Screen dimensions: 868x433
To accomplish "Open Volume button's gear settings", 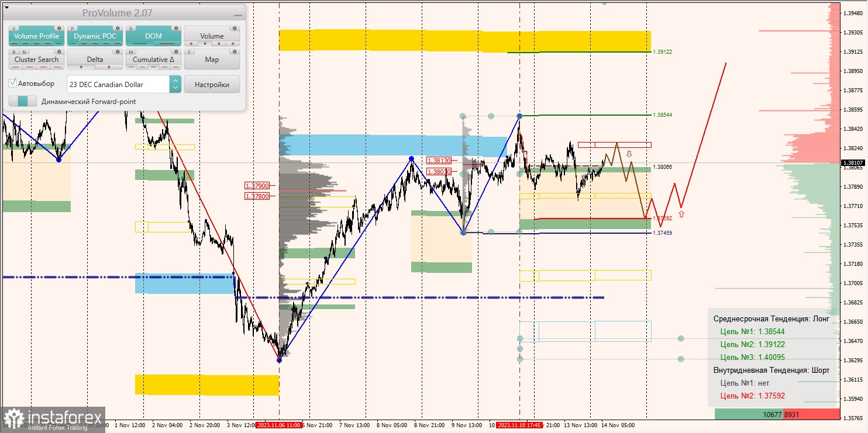I will [235, 28].
